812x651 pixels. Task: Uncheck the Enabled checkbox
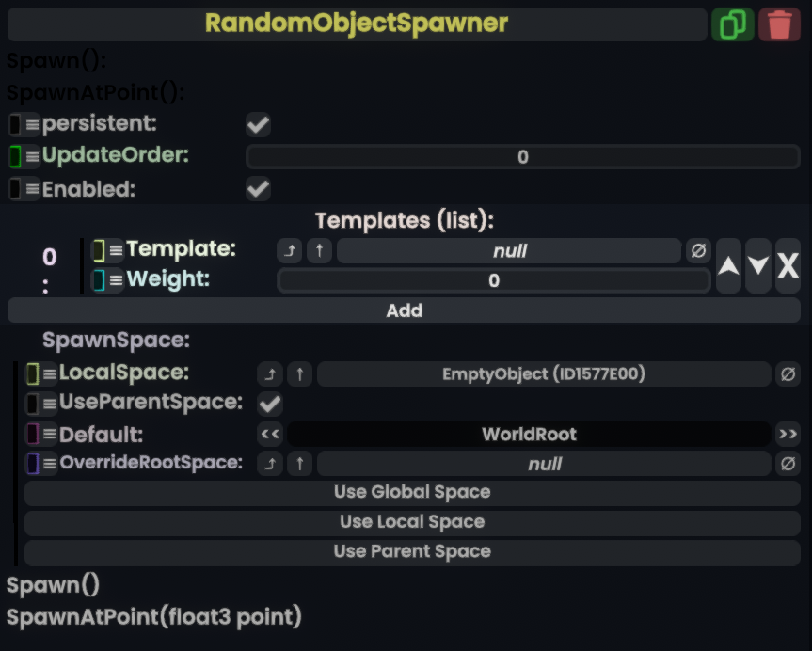pos(258,189)
